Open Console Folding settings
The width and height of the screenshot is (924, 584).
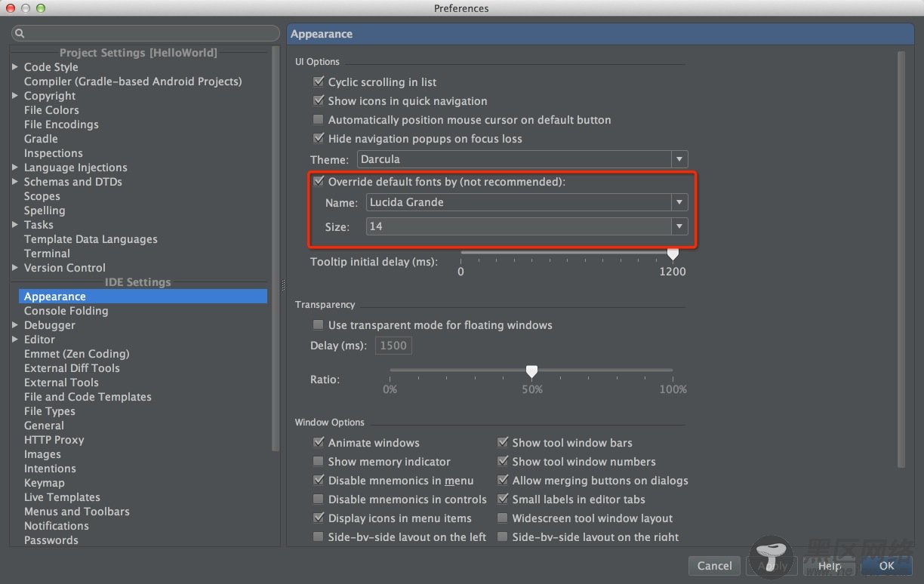(x=66, y=311)
